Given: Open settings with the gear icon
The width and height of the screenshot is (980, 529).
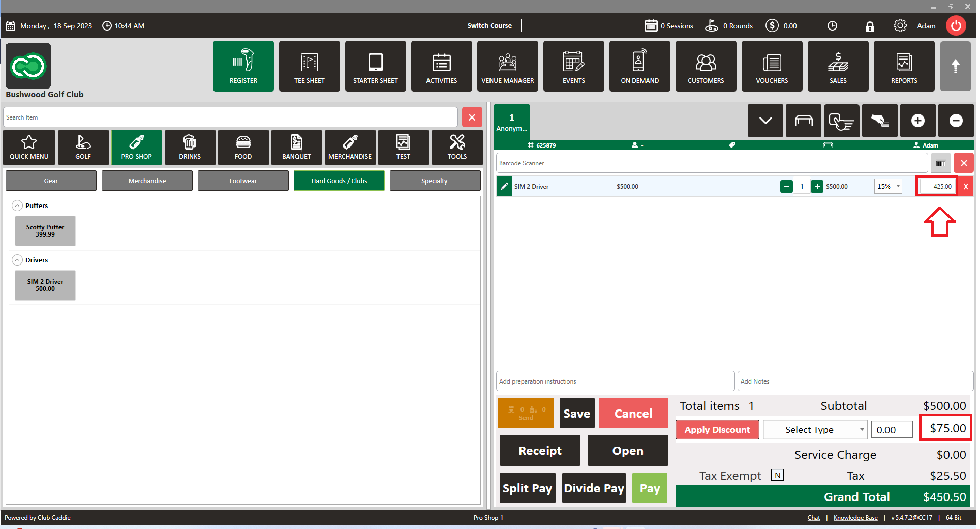Looking at the screenshot, I should [x=900, y=26].
